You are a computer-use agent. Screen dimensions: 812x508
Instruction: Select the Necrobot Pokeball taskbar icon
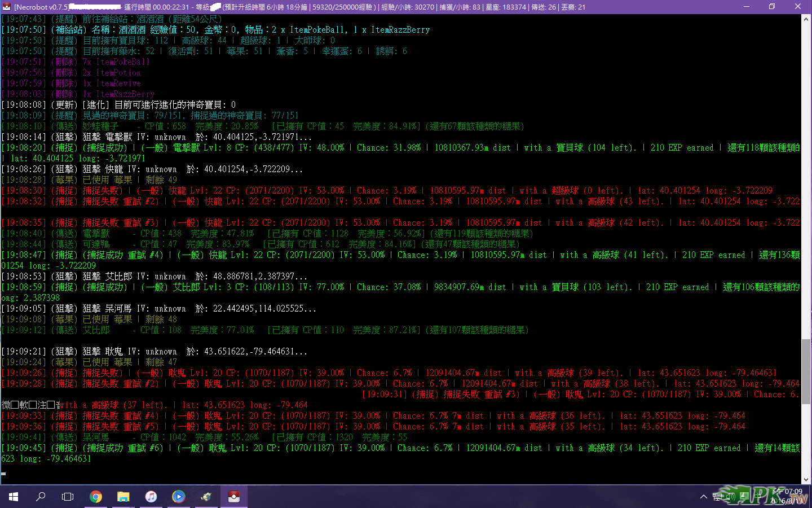[233, 497]
